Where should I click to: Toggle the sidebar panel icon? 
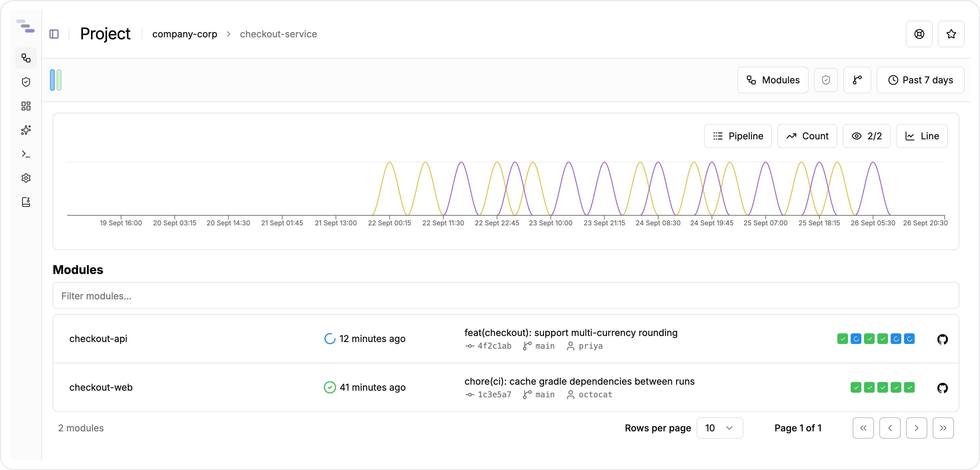click(x=54, y=34)
